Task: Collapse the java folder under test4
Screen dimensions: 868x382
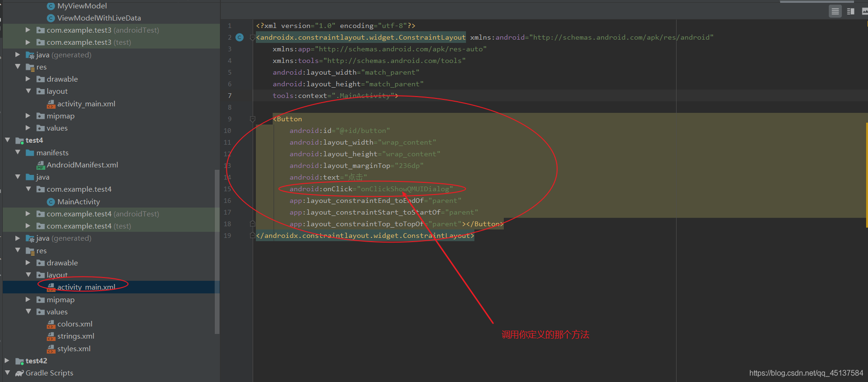Action: pos(17,177)
